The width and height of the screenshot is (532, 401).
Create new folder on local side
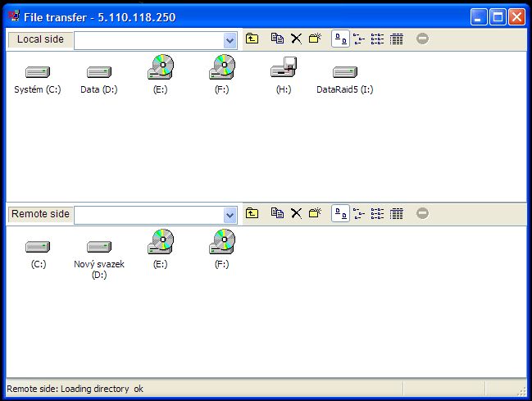tap(314, 39)
